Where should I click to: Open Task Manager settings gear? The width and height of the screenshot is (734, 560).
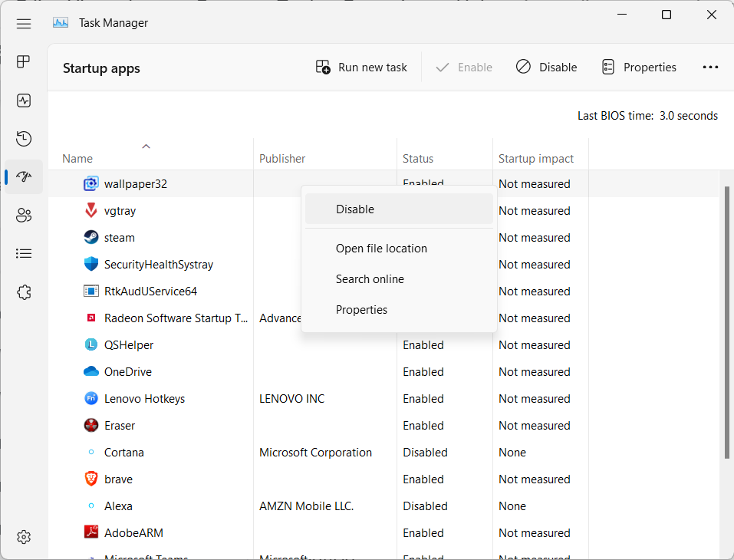24,536
